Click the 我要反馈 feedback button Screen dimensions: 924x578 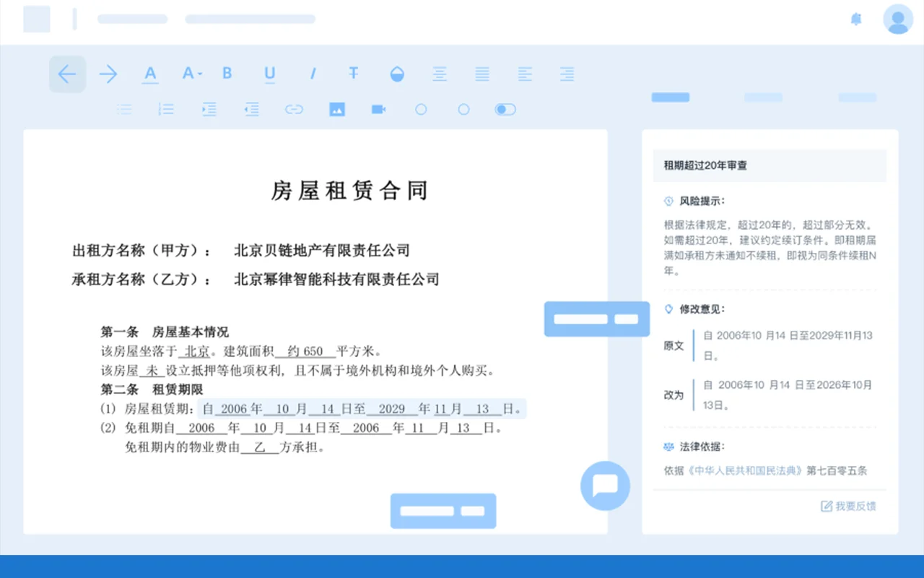849,506
